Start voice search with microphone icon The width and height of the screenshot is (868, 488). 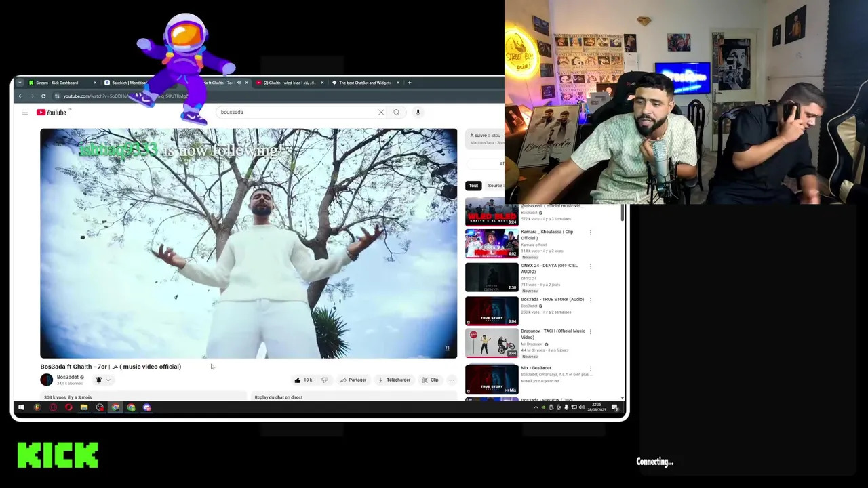(x=418, y=113)
